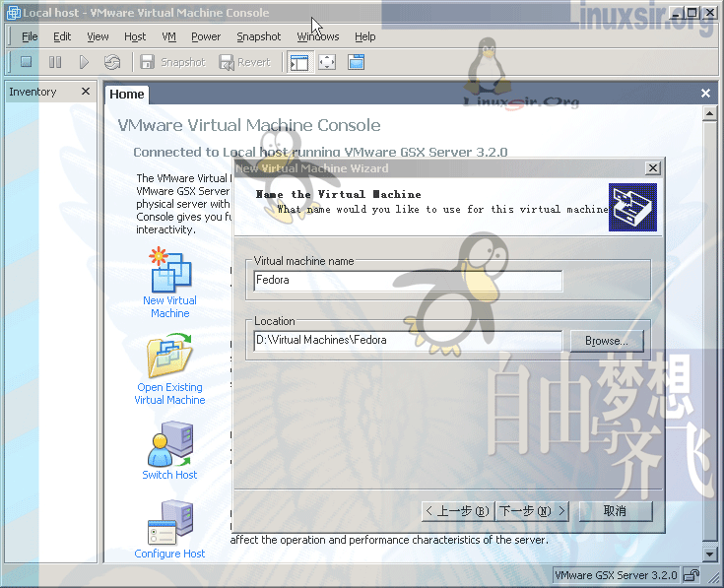
Task: Click the Inventory panel title
Action: [x=33, y=92]
